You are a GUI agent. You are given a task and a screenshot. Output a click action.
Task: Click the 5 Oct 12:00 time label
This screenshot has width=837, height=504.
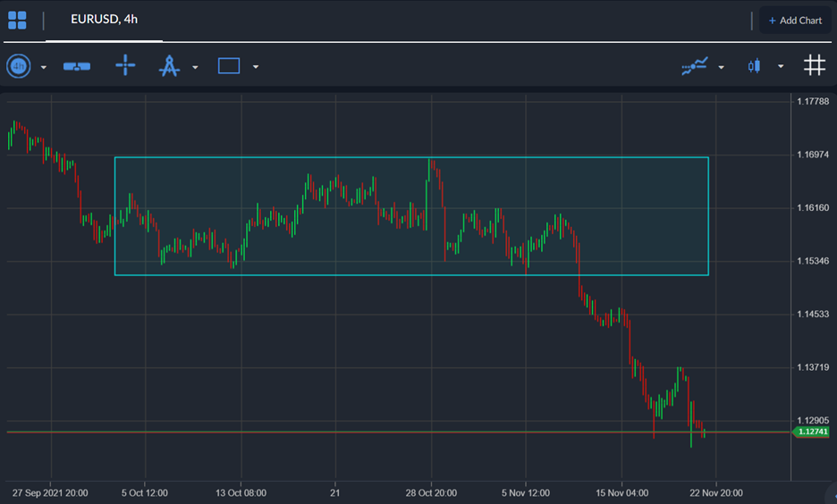click(x=145, y=492)
